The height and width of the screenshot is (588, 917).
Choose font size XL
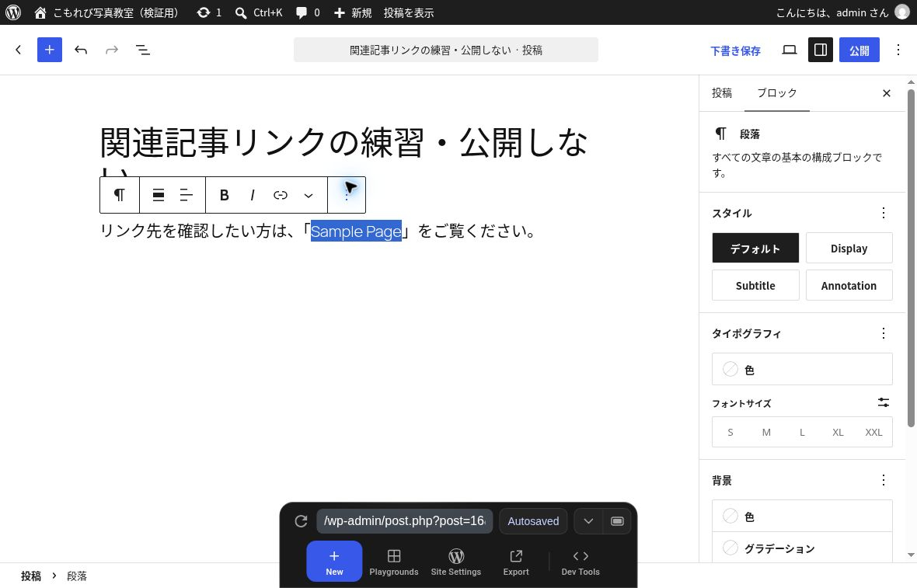point(838,432)
